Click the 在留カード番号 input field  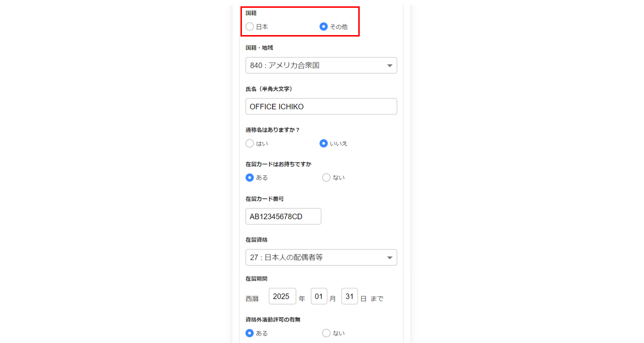tap(283, 216)
